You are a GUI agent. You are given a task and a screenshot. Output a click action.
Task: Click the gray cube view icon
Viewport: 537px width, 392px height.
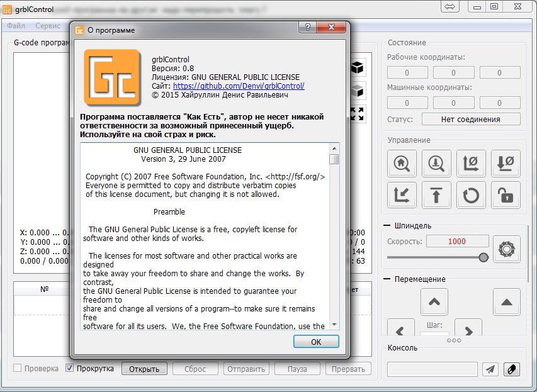[358, 91]
